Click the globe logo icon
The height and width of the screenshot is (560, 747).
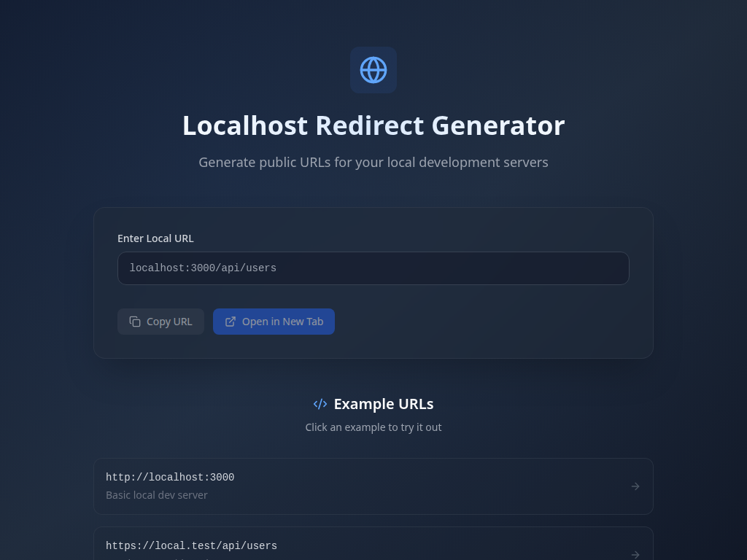(x=373, y=70)
